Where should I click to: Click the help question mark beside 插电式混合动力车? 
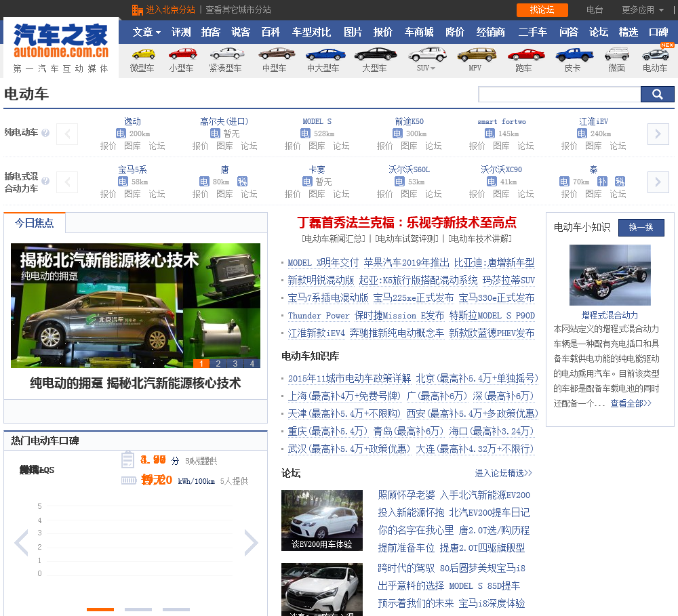pos(45,181)
